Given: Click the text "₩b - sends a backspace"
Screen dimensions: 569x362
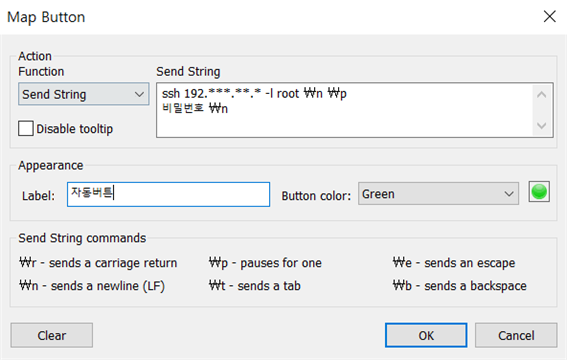Looking at the screenshot, I should 459,286.
